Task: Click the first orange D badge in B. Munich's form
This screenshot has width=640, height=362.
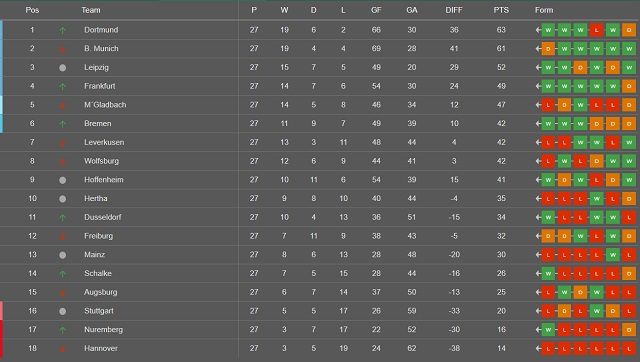Action: pos(548,49)
